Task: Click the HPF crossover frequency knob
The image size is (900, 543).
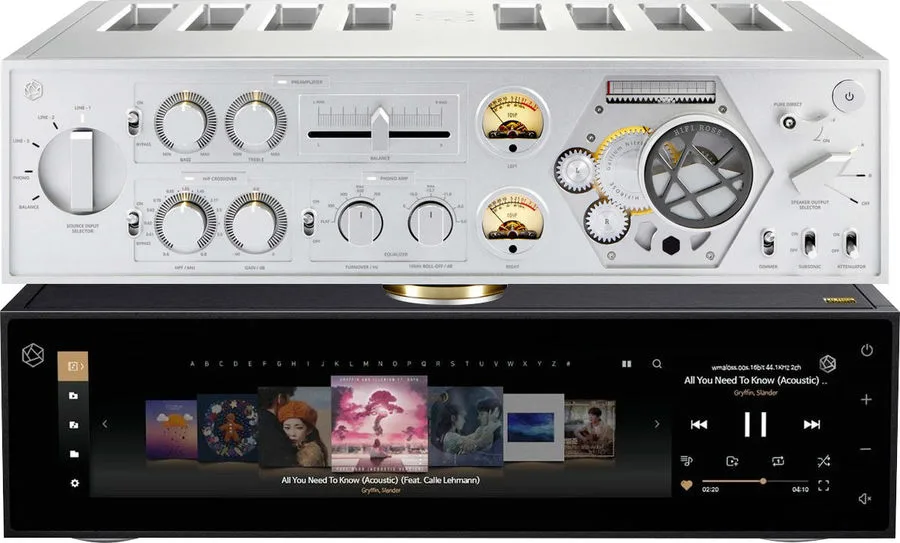Action: click(185, 223)
